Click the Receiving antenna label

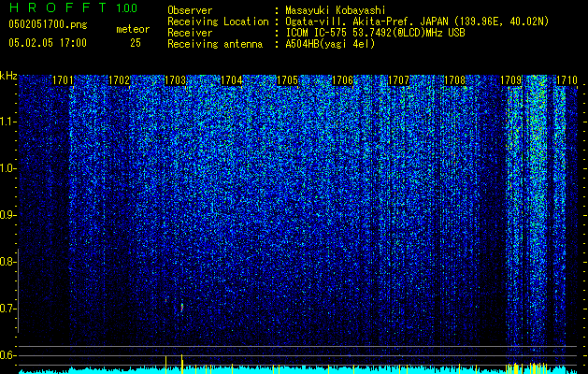coord(215,44)
